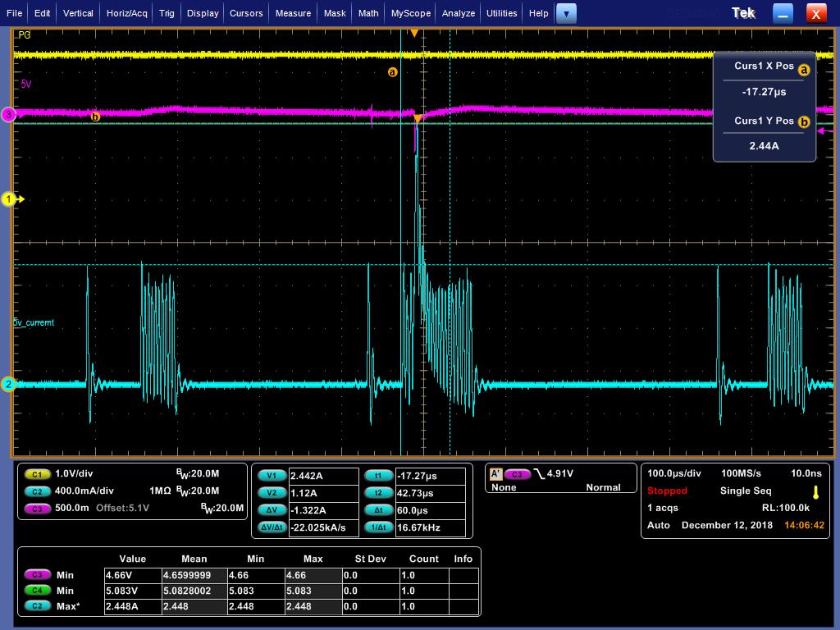Click the Δt cursor readout badge

click(x=378, y=510)
